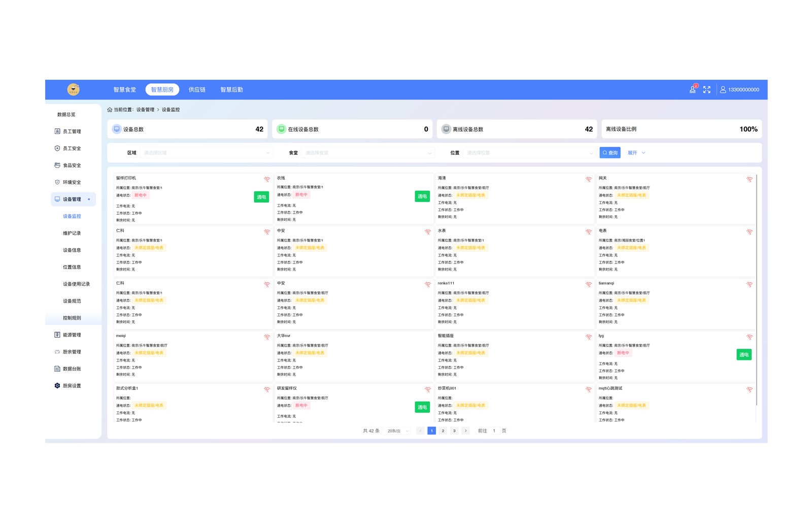Click the 前往 page number input

coord(494,431)
